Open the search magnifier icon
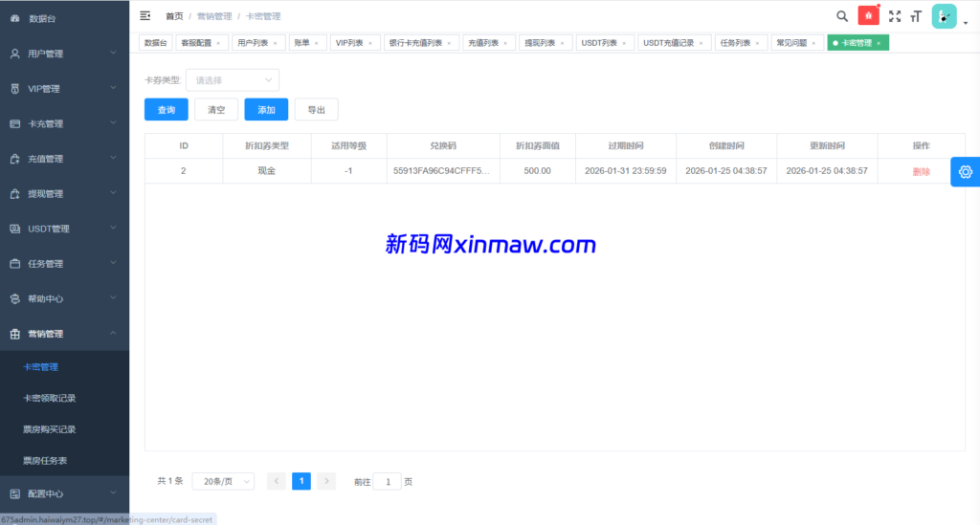This screenshot has width=980, height=525. (842, 16)
